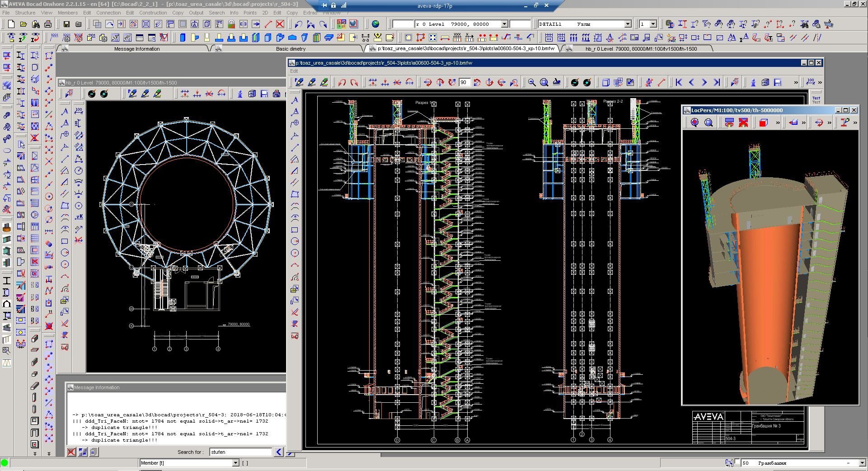Click the Zoom magnifier in plot window toolbar
Image resolution: width=868 pixels, height=471 pixels.
pos(532,82)
